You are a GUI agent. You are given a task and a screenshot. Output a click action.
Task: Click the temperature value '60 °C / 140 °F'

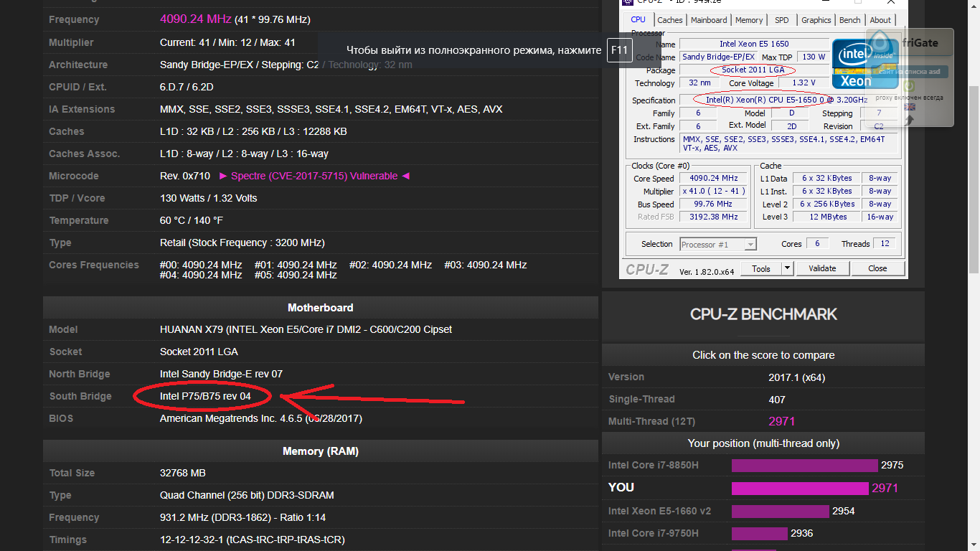[x=192, y=220]
